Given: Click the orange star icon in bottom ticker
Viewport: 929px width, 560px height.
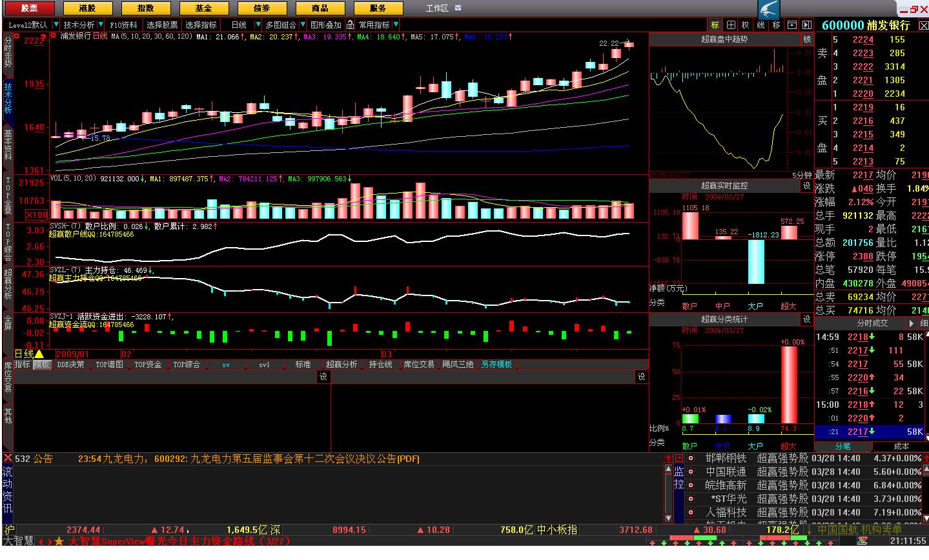Looking at the screenshot, I should pyautogui.click(x=59, y=541).
